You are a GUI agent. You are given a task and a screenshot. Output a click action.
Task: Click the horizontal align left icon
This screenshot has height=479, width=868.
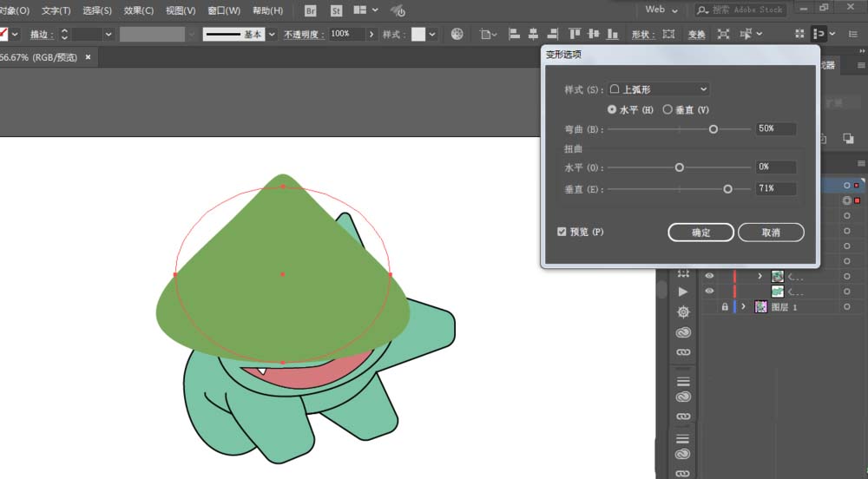coord(514,34)
